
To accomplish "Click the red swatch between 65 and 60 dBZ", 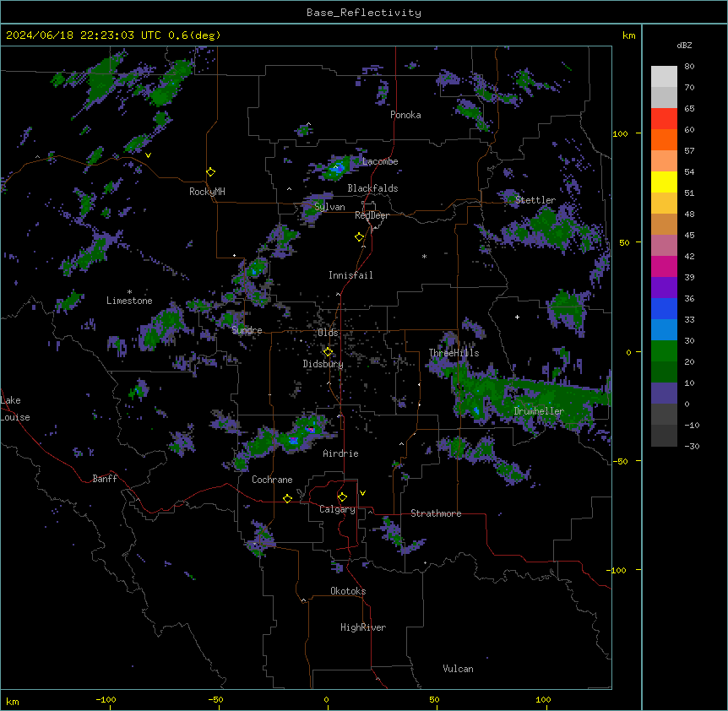I will tap(664, 119).
